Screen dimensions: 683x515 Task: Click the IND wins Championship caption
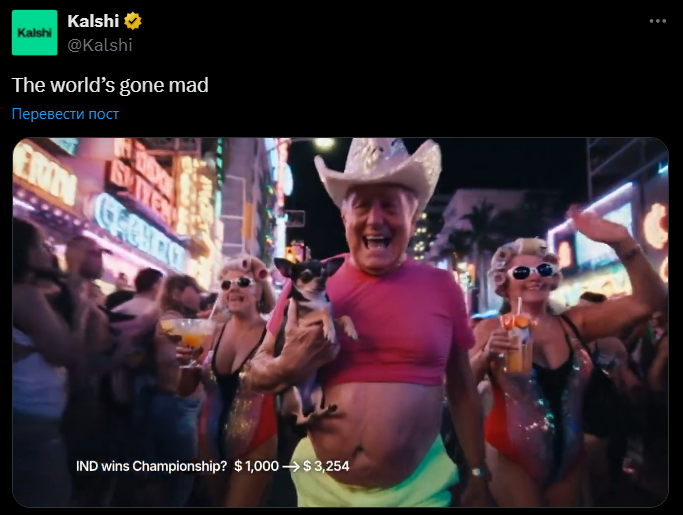click(x=151, y=466)
